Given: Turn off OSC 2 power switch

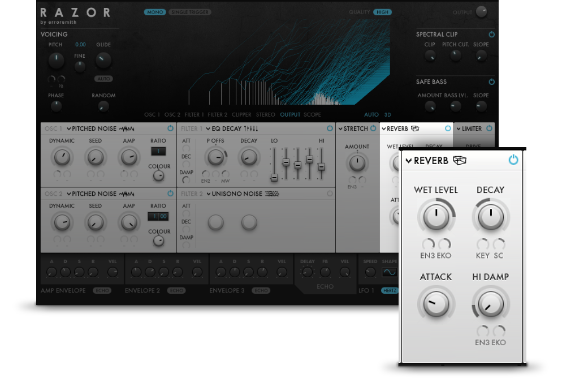Looking at the screenshot, I should click(x=171, y=194).
